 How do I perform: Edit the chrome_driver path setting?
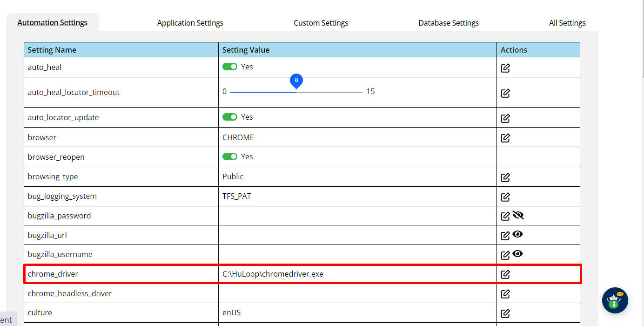tap(505, 274)
